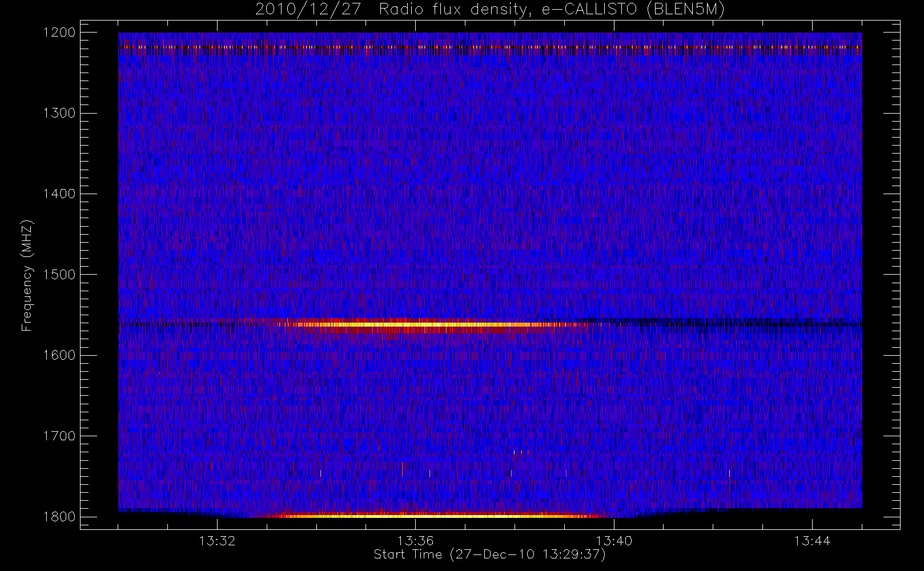
Task: Click the 1200 frequency tick label
Action: [59, 33]
